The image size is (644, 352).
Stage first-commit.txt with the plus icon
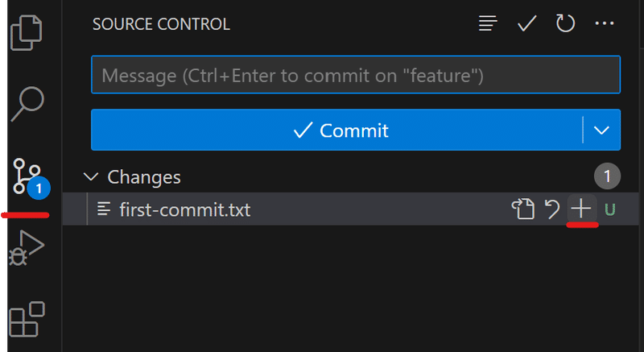point(581,209)
